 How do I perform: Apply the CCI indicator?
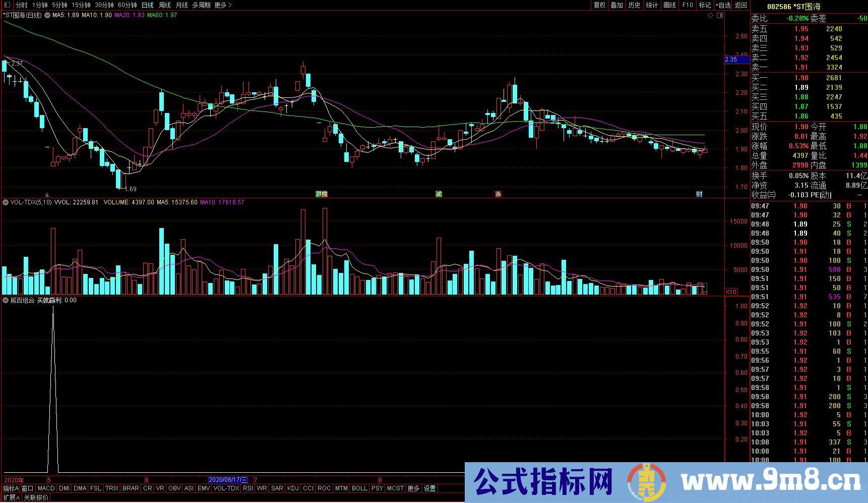(308, 488)
